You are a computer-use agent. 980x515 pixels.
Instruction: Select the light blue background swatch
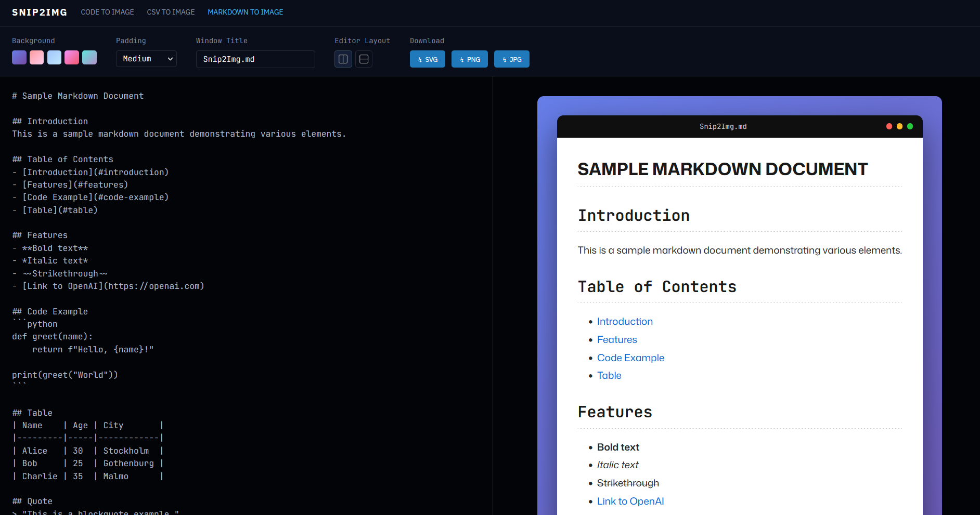[54, 57]
